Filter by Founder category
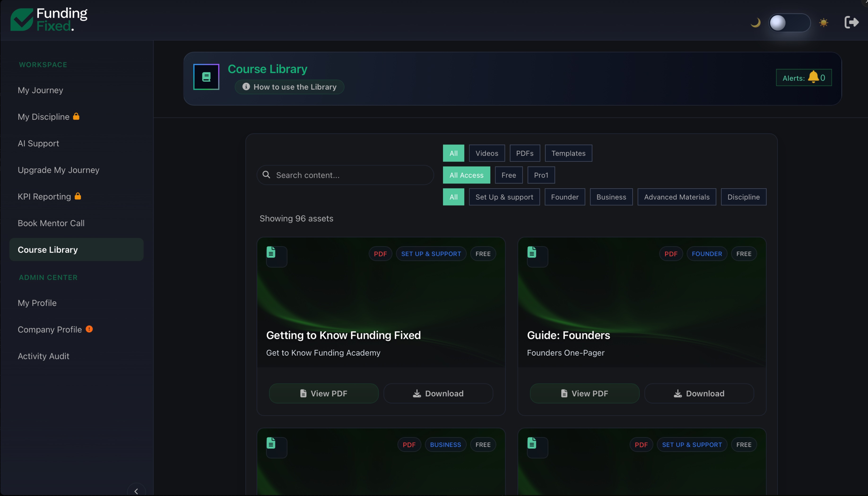Viewport: 868px width, 496px height. pyautogui.click(x=564, y=197)
